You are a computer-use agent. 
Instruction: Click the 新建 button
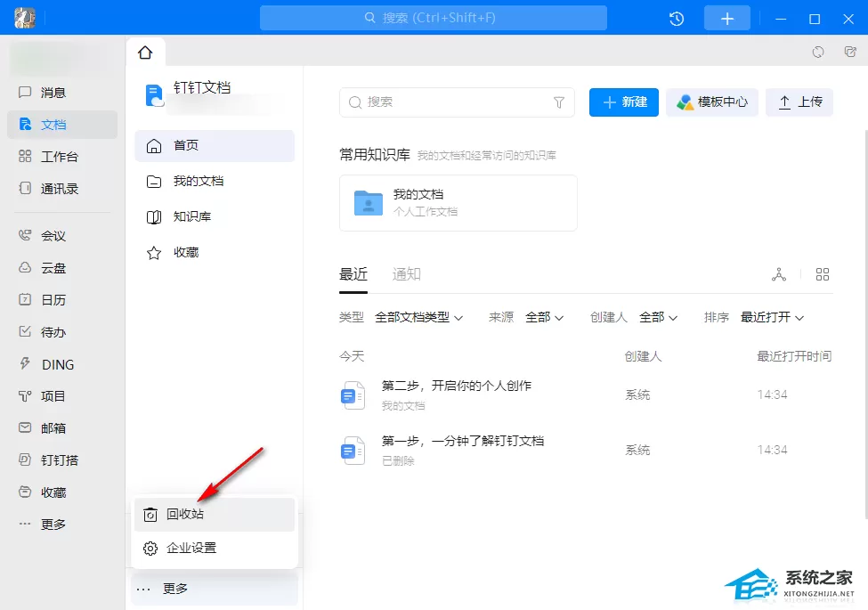624,102
